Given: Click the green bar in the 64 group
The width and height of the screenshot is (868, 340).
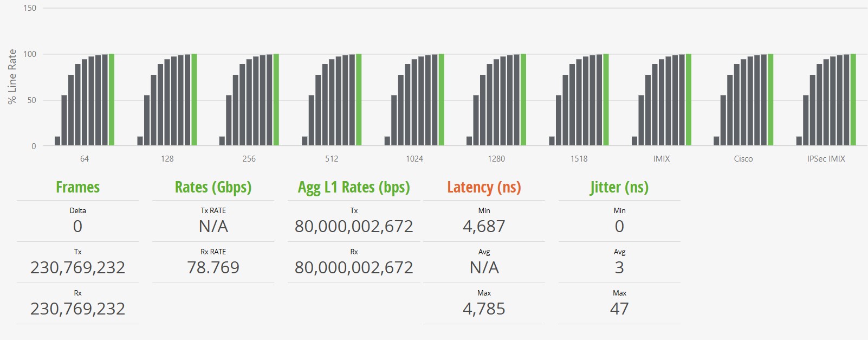Looking at the screenshot, I should click(x=112, y=100).
